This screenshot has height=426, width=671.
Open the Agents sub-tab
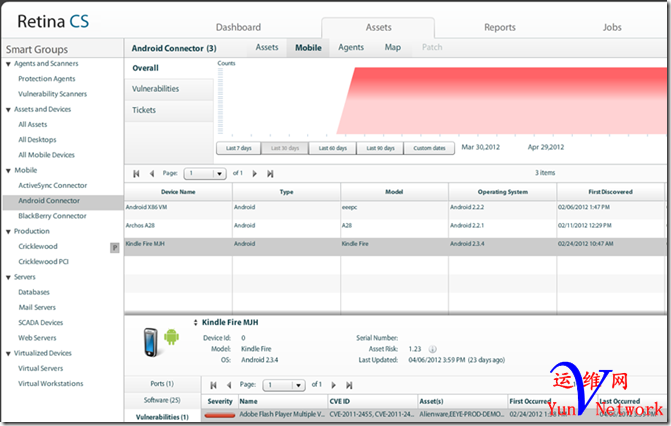click(351, 47)
